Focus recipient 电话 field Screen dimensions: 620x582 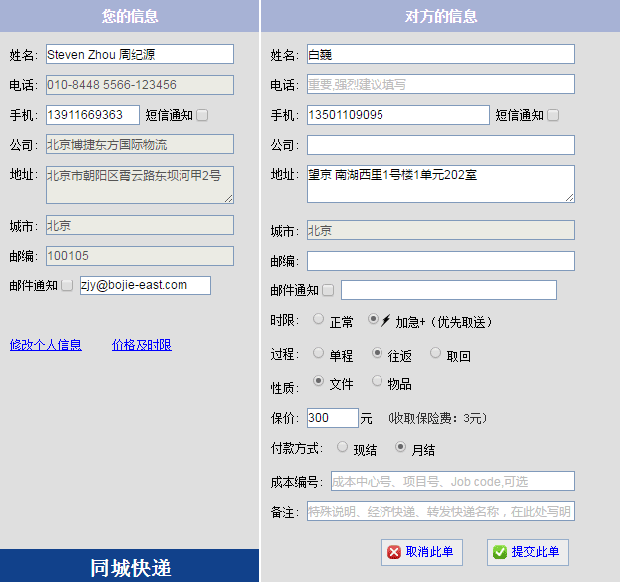[x=441, y=84]
